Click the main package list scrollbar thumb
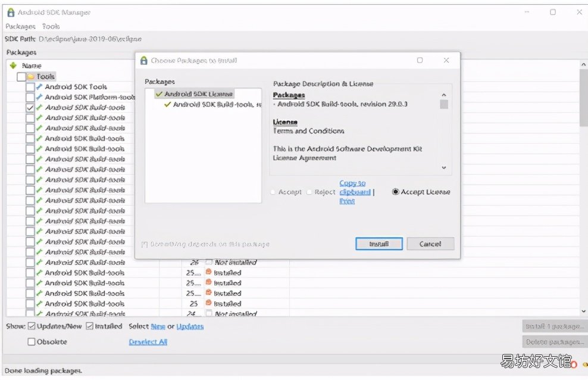 click(x=583, y=98)
